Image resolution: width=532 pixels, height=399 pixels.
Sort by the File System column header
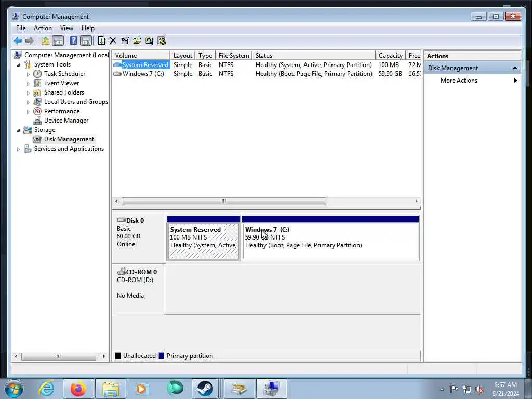coord(234,55)
